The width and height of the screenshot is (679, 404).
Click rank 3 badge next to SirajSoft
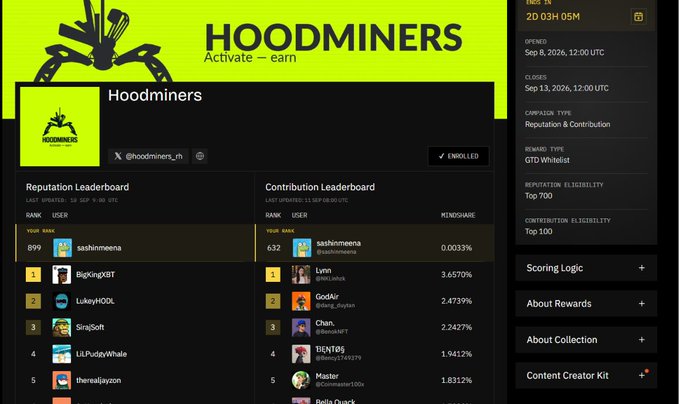[33, 327]
